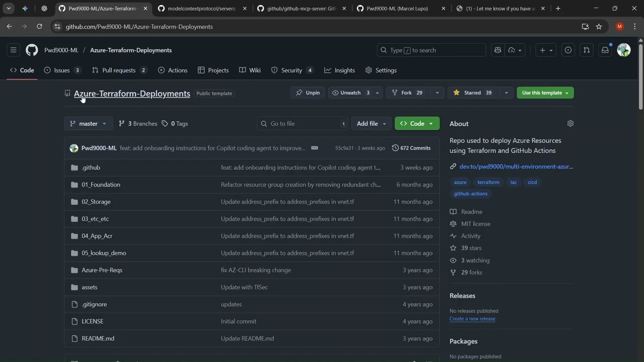The width and height of the screenshot is (644, 362).
Task: Switch to the Code tab
Action: click(22, 70)
